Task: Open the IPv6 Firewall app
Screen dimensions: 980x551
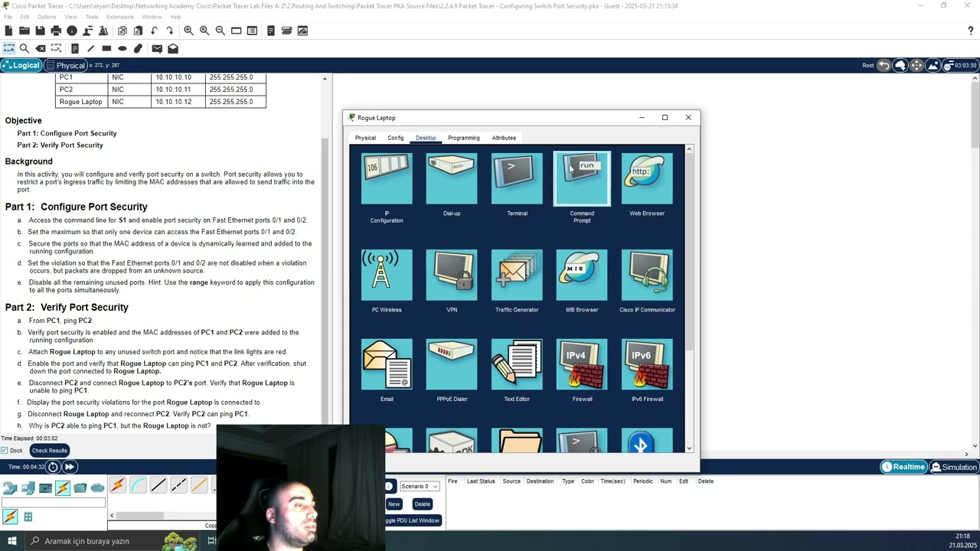Action: tap(647, 364)
